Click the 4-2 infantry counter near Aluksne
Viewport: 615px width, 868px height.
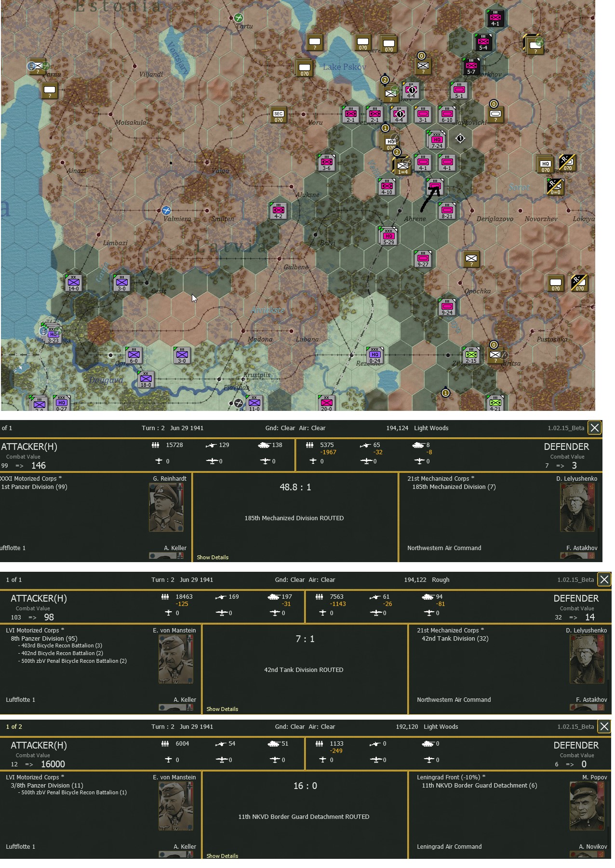coord(278,211)
